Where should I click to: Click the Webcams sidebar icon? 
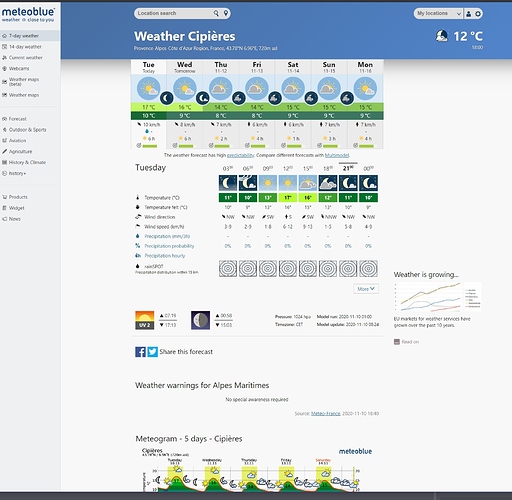4,68
